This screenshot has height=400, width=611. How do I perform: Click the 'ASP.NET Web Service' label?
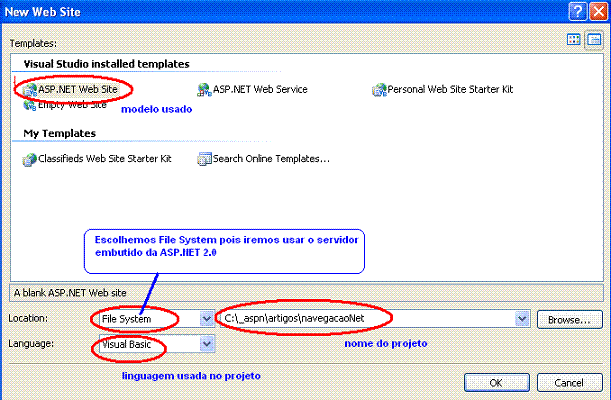260,90
